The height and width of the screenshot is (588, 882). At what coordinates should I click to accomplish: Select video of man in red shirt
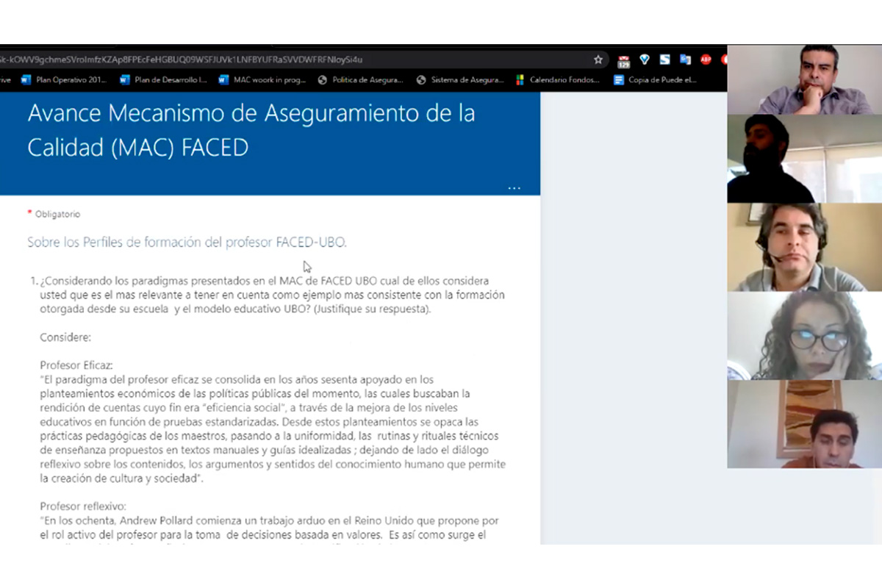[x=804, y=424]
